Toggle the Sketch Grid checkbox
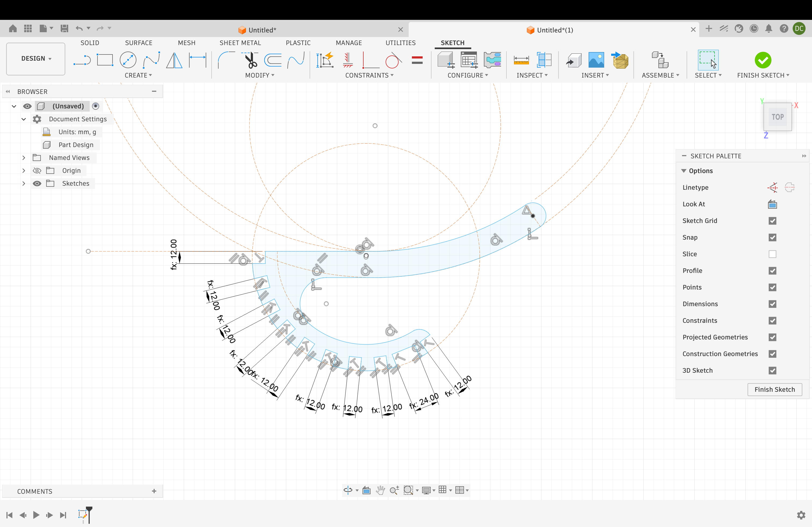 773,221
